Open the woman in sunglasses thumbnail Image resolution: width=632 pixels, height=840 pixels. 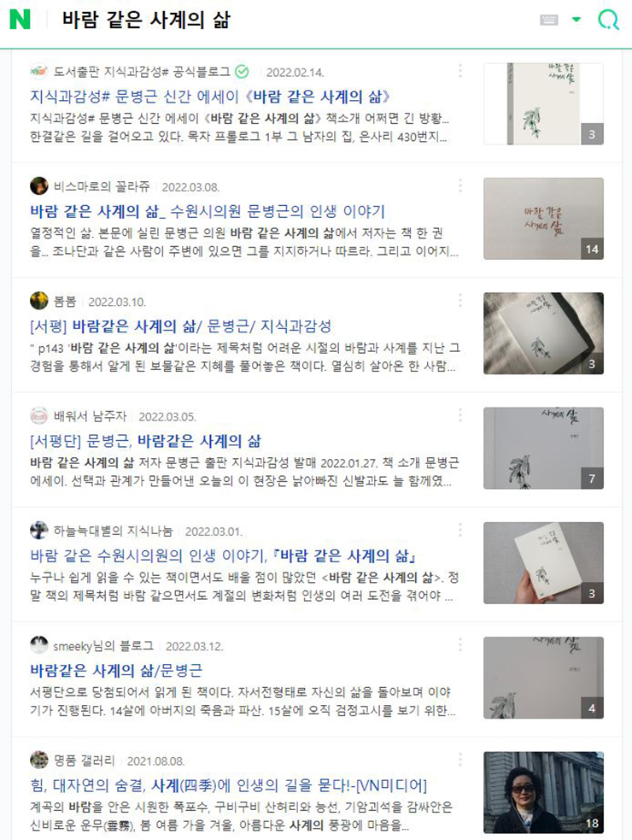544,792
